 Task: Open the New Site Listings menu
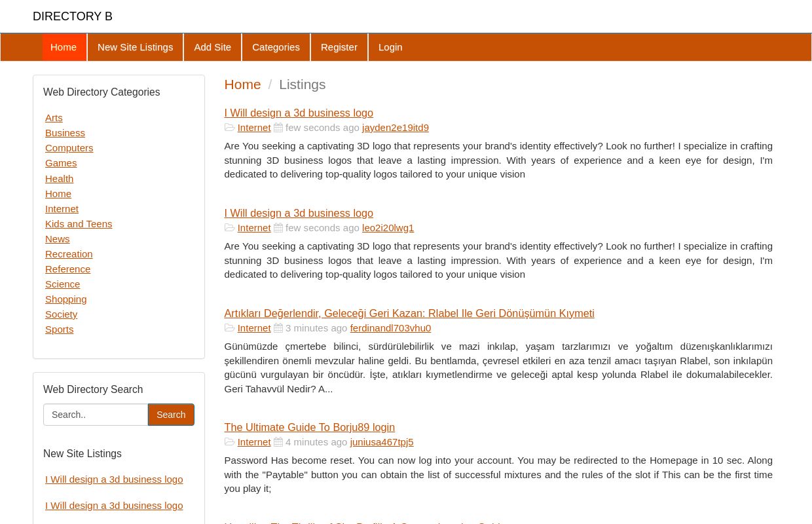(x=135, y=47)
